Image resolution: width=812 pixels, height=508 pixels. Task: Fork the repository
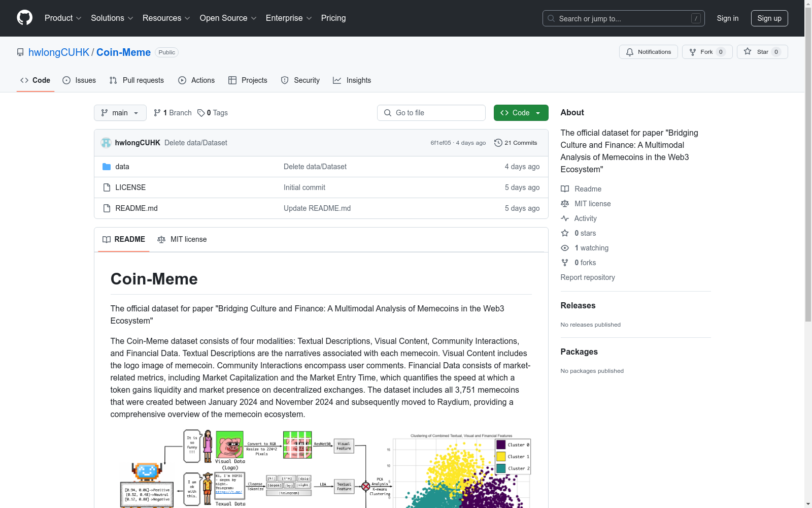tap(707, 52)
